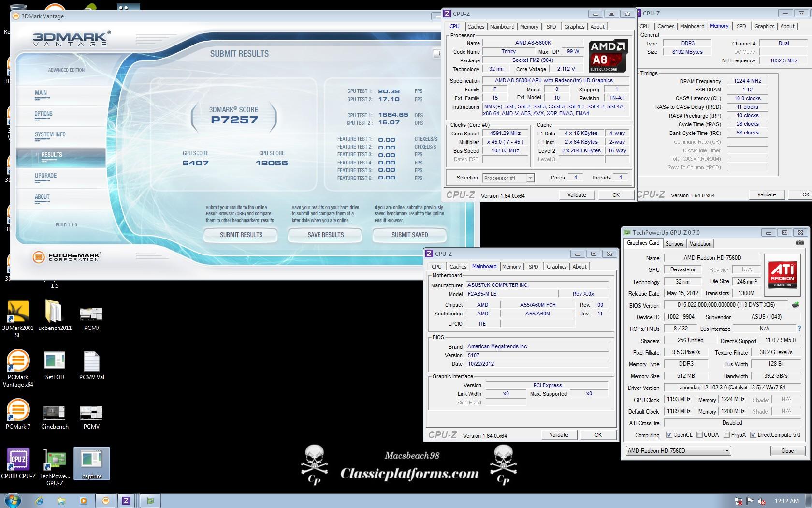The height and width of the screenshot is (508, 812).
Task: Launch CPUID CPU-Z desktop shortcut
Action: point(18,463)
